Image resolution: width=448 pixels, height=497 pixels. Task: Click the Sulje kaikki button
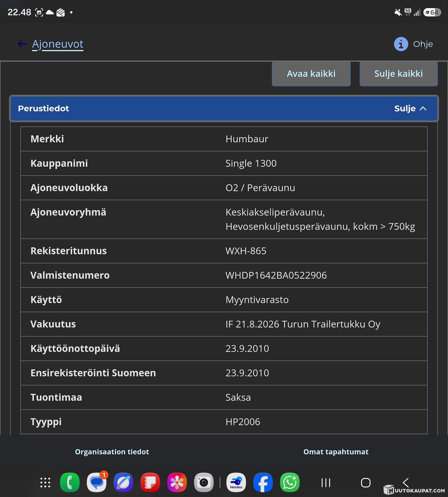(x=399, y=73)
